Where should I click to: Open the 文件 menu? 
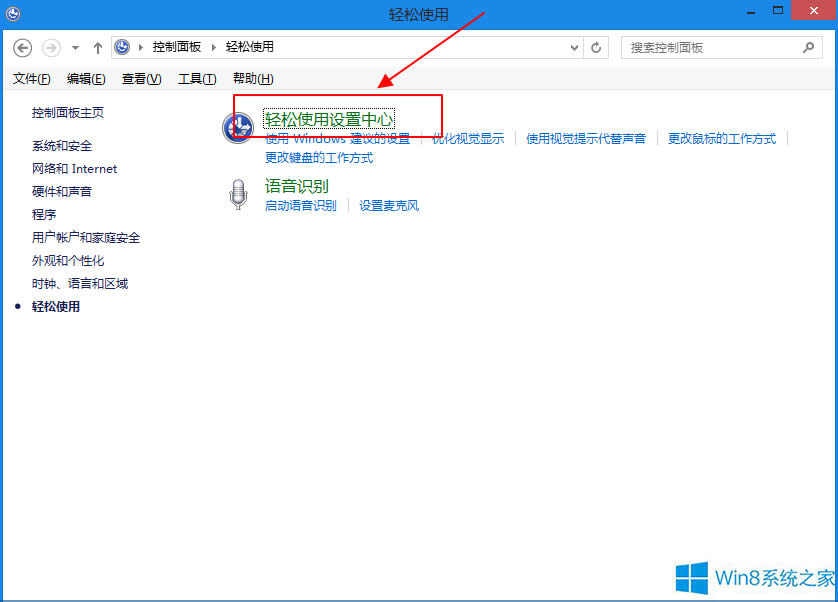[x=31, y=78]
